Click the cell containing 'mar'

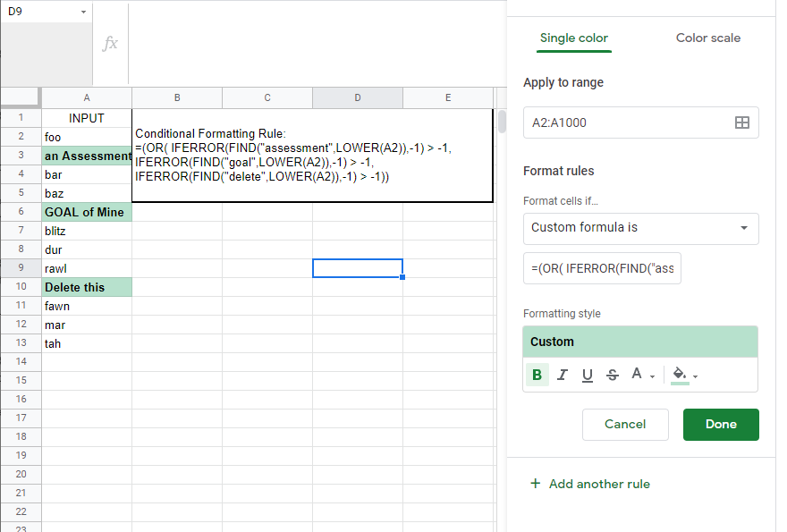click(87, 325)
